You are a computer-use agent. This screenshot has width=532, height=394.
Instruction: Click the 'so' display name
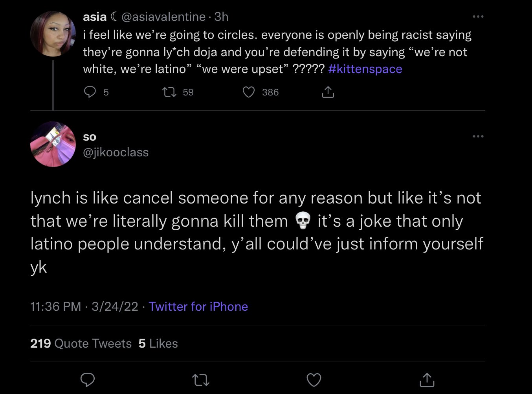coord(90,137)
